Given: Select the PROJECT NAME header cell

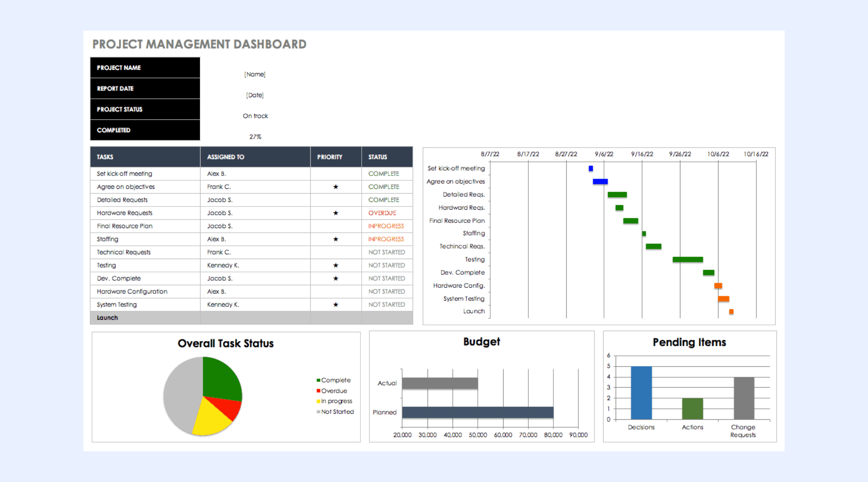Looking at the screenshot, I should coord(145,67).
